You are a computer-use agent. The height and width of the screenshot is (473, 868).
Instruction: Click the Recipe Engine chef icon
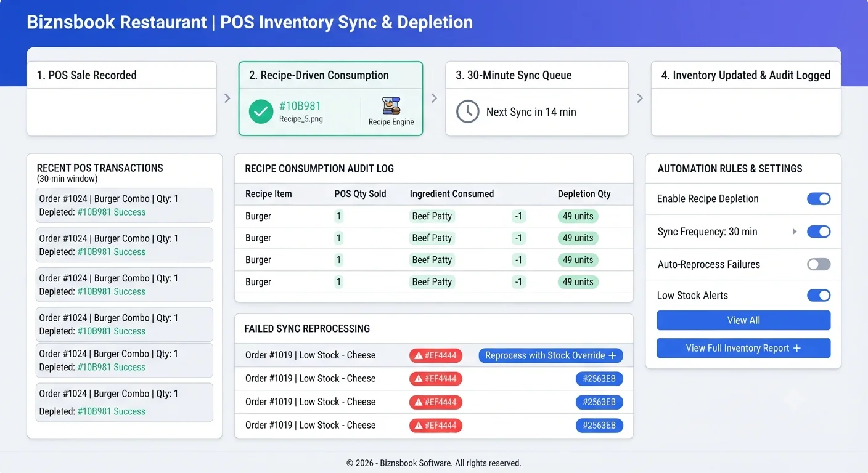coord(391,105)
